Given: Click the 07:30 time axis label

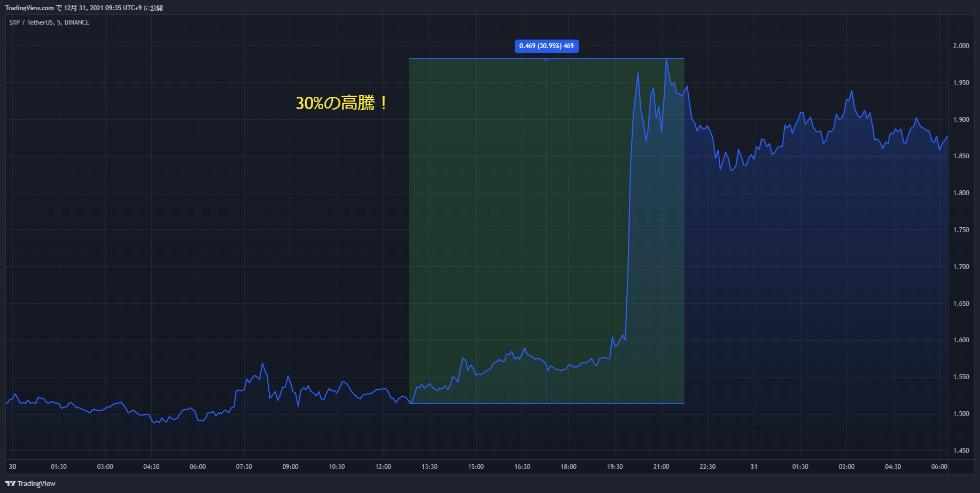Looking at the screenshot, I should [244, 467].
